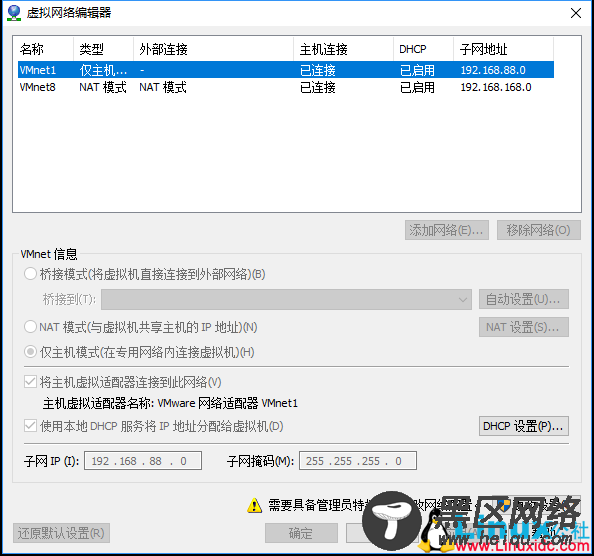Open NAT 设置(S)... button
This screenshot has height=556, width=594.
click(524, 327)
